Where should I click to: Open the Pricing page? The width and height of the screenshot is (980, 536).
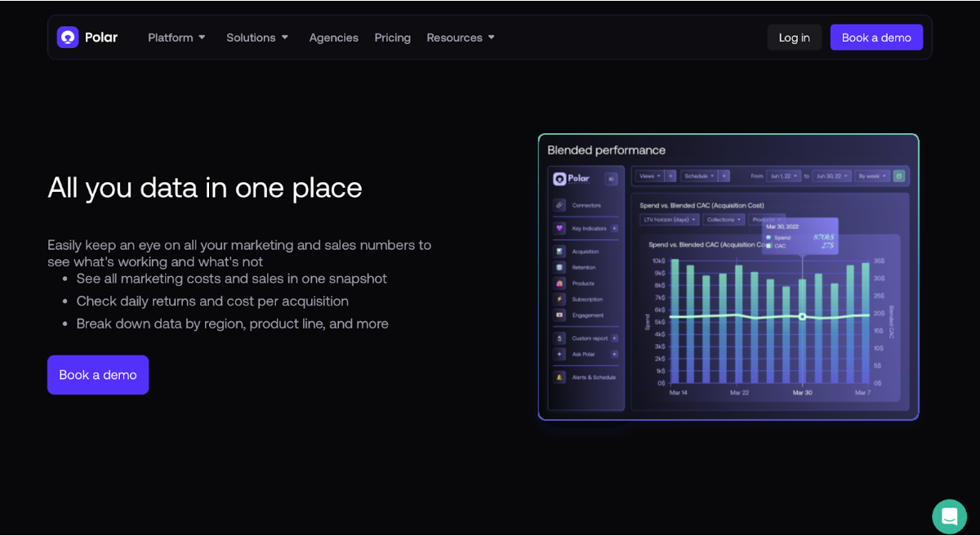click(392, 38)
